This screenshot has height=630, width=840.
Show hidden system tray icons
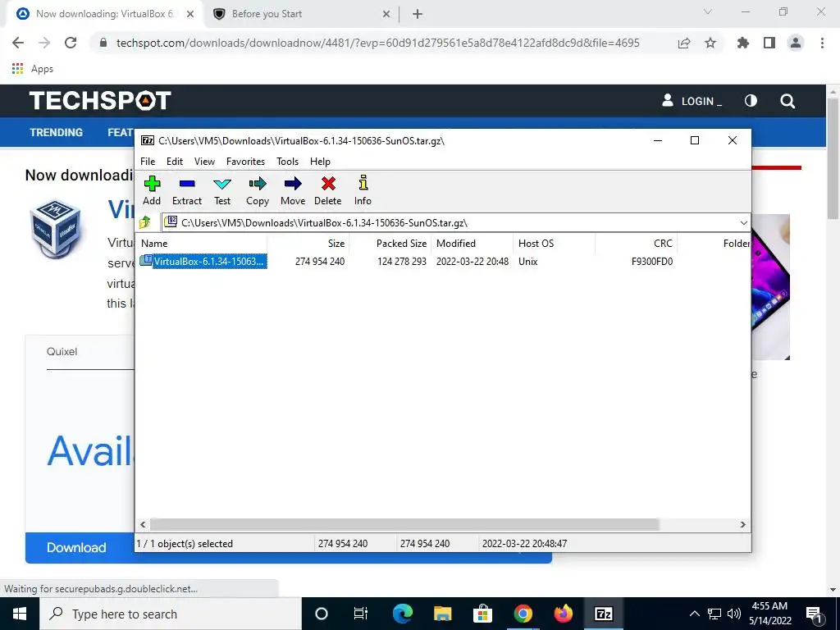pyautogui.click(x=694, y=614)
